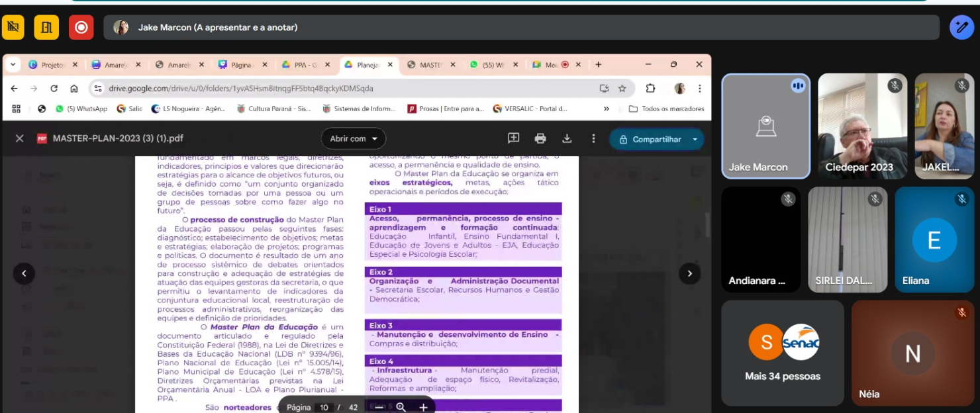Image resolution: width=980 pixels, height=413 pixels.
Task: Switch to the Meet tab with recording dot
Action: click(x=556, y=65)
